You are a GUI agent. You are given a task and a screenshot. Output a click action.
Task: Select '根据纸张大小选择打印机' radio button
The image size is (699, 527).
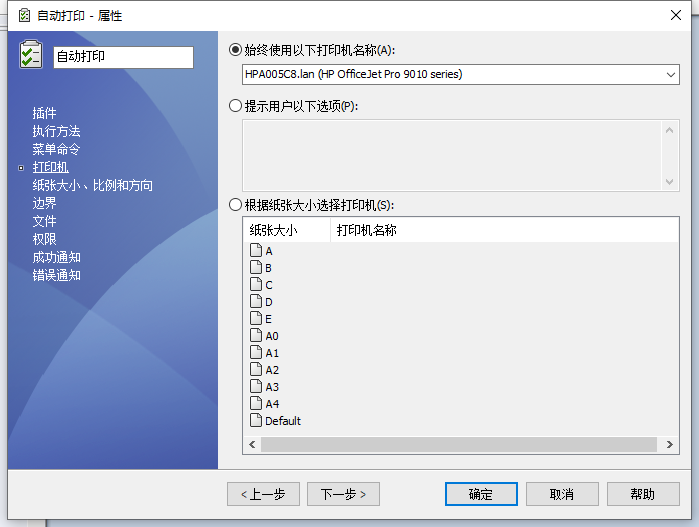point(235,205)
